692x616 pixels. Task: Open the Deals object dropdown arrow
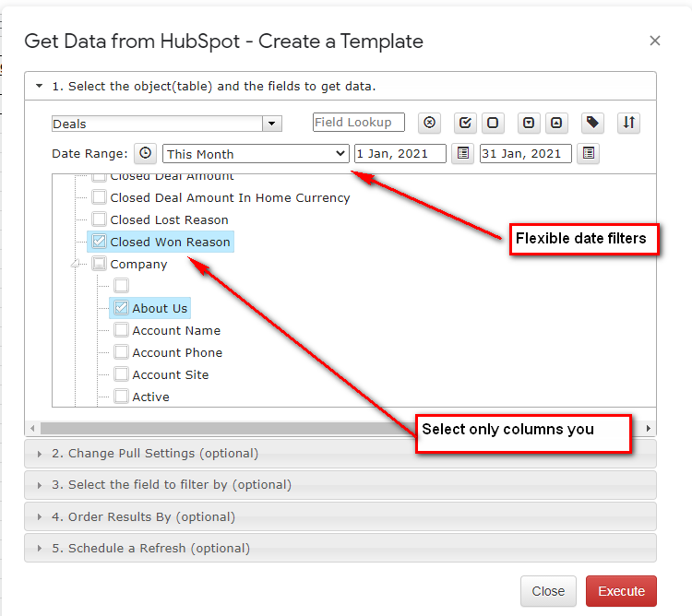(x=272, y=124)
